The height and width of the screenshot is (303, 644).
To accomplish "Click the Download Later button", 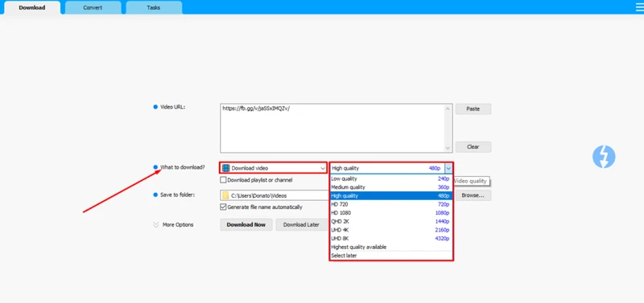I will point(301,225).
